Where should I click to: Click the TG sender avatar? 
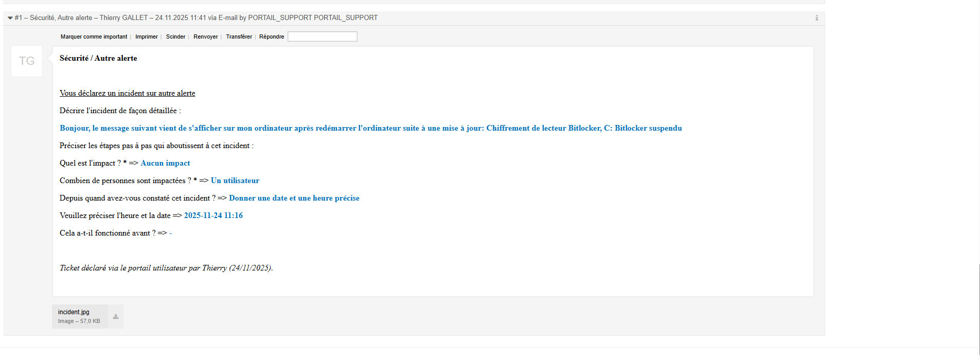[x=27, y=61]
